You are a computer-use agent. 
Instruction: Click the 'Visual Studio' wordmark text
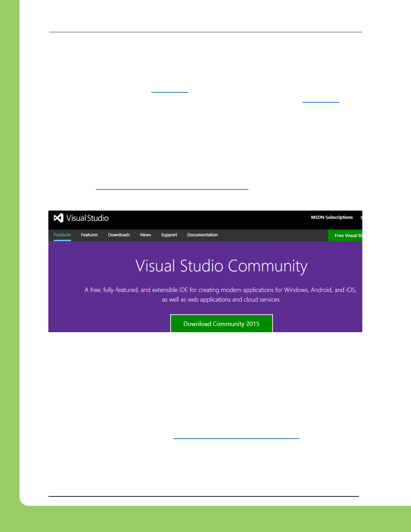pos(88,218)
